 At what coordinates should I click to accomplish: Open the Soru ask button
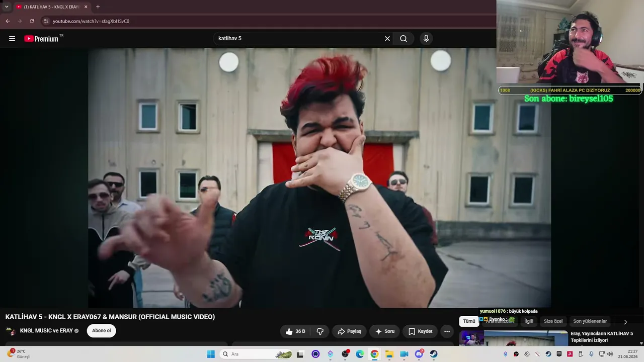(385, 331)
